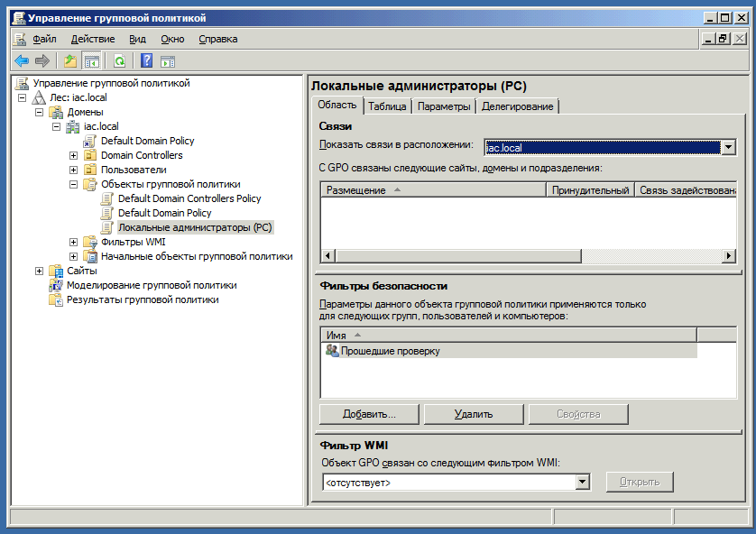The width and height of the screenshot is (756, 534).
Task: Click the Refresh toolbar icon
Action: 119,60
